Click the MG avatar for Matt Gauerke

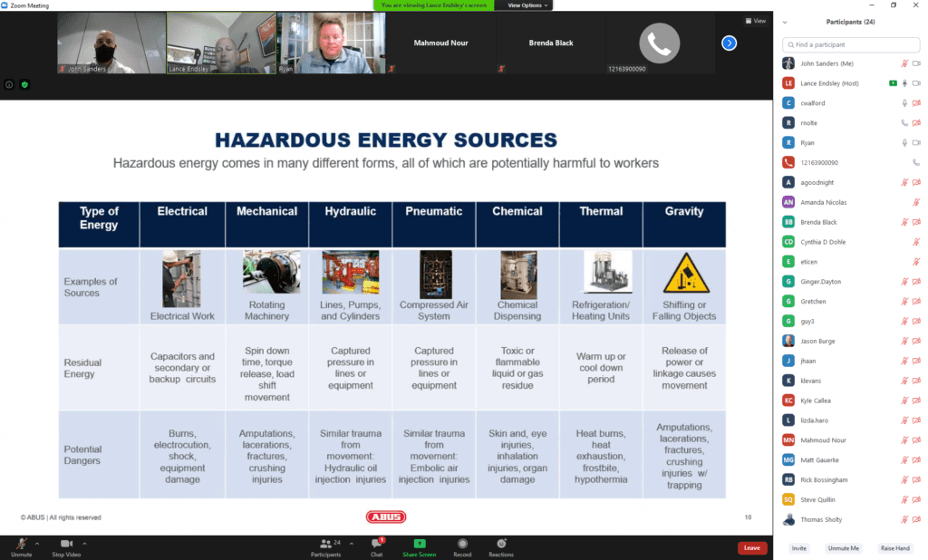coord(788,460)
